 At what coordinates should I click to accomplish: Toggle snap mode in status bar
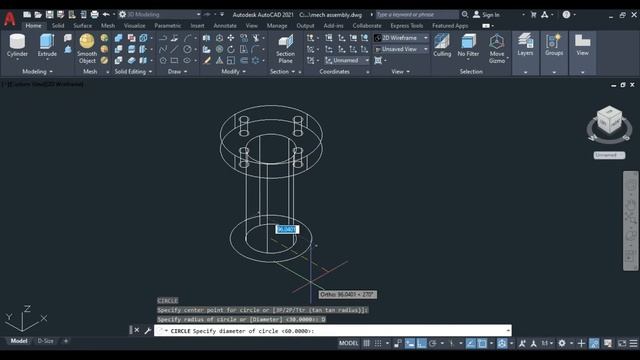coord(378,343)
